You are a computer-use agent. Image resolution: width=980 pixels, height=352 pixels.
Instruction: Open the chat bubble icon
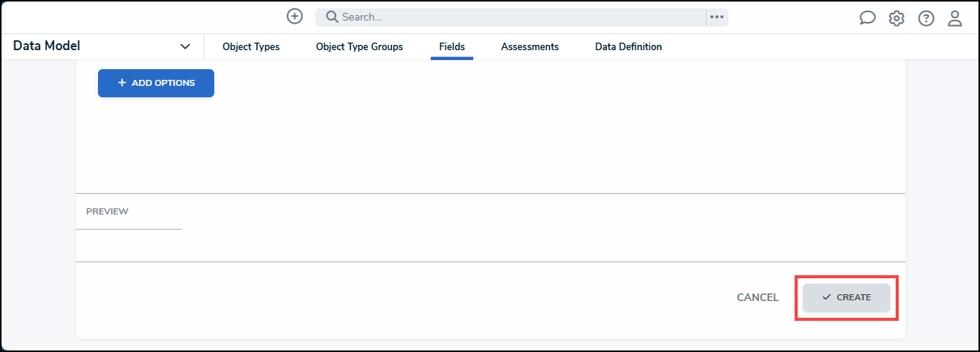(x=868, y=18)
